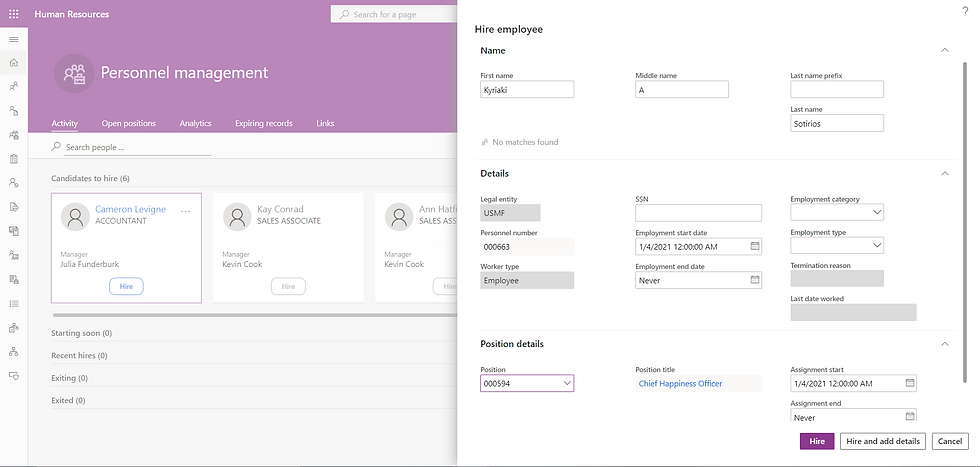This screenshot has height=467, width=980.
Task: Click Hire and add details button
Action: (x=882, y=441)
